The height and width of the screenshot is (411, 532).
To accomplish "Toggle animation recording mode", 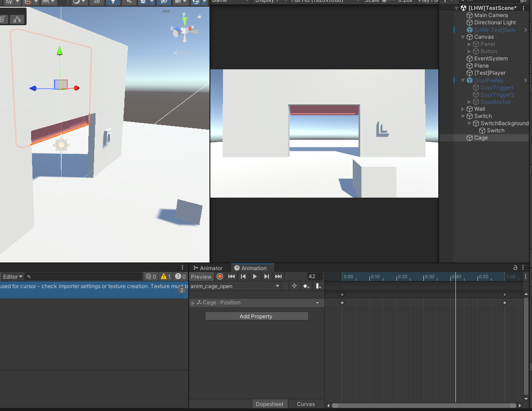I will coord(220,276).
